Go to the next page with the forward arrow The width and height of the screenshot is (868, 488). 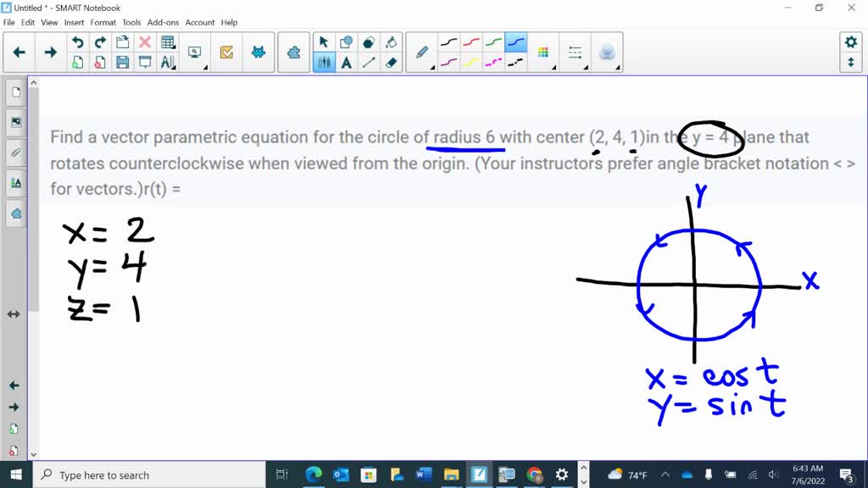[50, 52]
